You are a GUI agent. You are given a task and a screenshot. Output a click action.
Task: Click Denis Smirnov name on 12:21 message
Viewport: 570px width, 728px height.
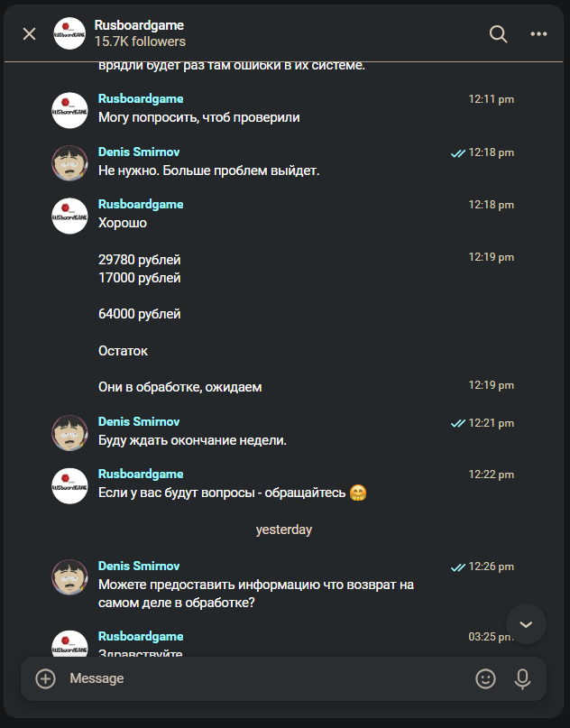tap(139, 422)
